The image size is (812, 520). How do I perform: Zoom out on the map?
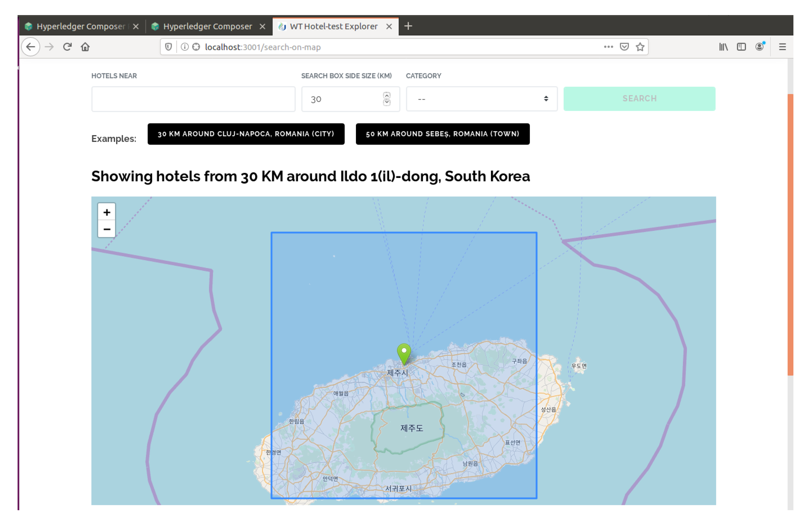(x=107, y=229)
